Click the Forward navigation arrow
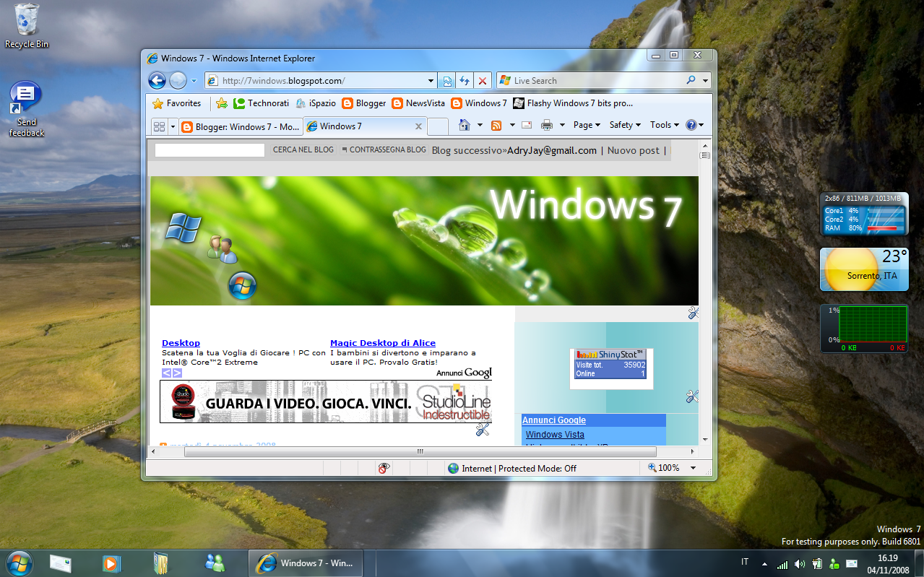This screenshot has height=577, width=924. [x=178, y=80]
